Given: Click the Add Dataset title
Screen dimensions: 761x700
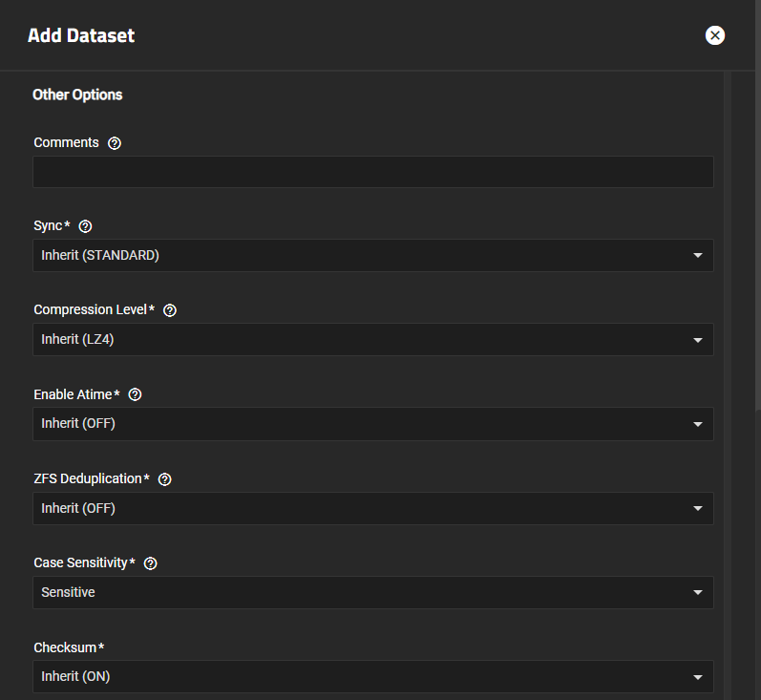Looking at the screenshot, I should (81, 36).
